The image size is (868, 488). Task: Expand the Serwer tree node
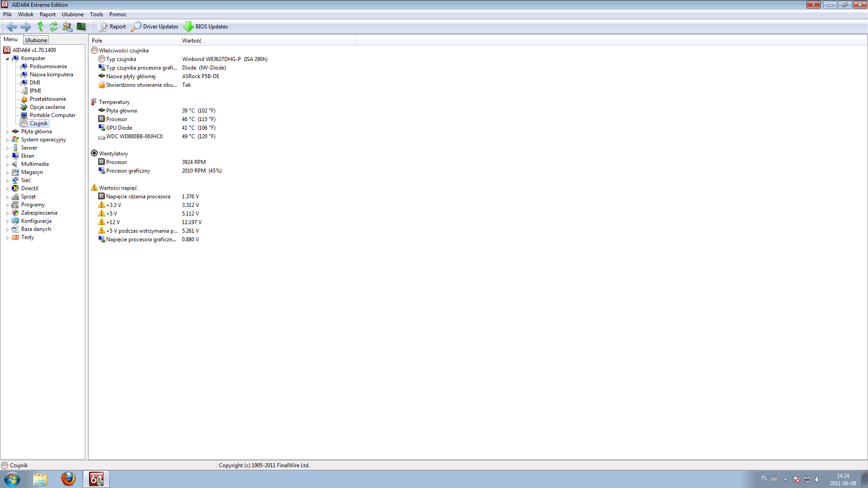tap(7, 148)
